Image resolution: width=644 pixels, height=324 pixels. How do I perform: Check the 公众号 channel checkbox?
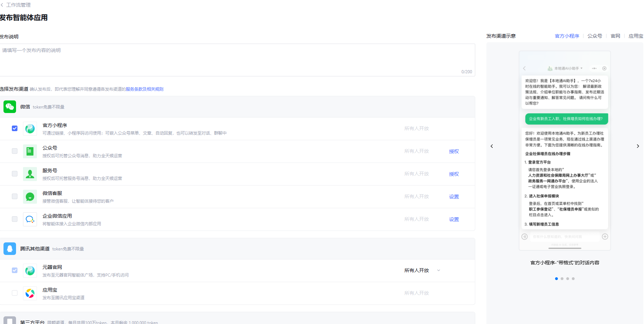(x=15, y=151)
